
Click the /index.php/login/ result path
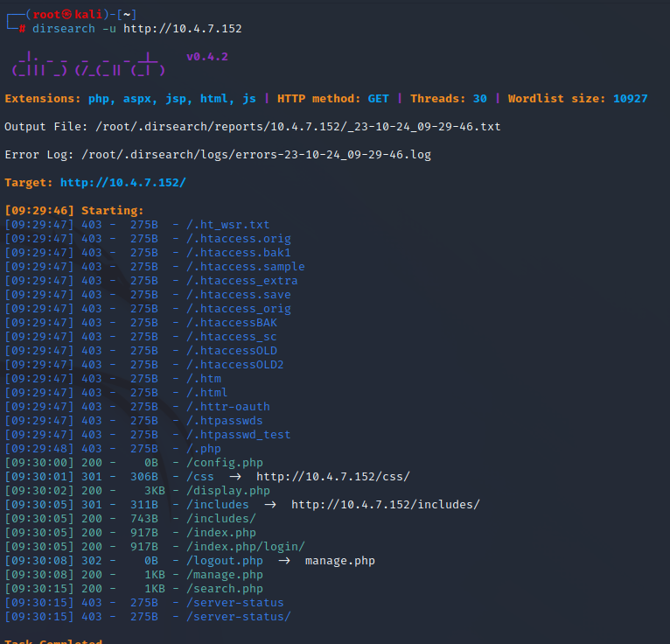(246, 547)
